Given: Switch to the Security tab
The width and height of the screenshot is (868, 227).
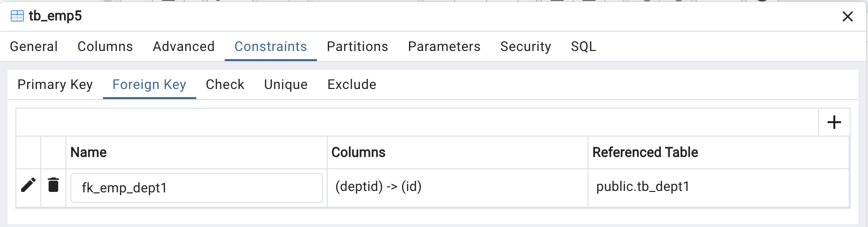Looking at the screenshot, I should [525, 47].
